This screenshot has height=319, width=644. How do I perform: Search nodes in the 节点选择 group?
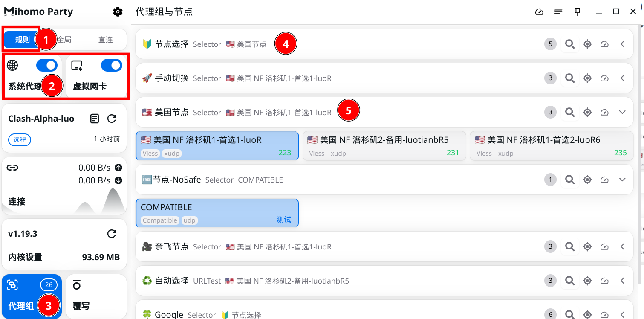click(x=570, y=44)
